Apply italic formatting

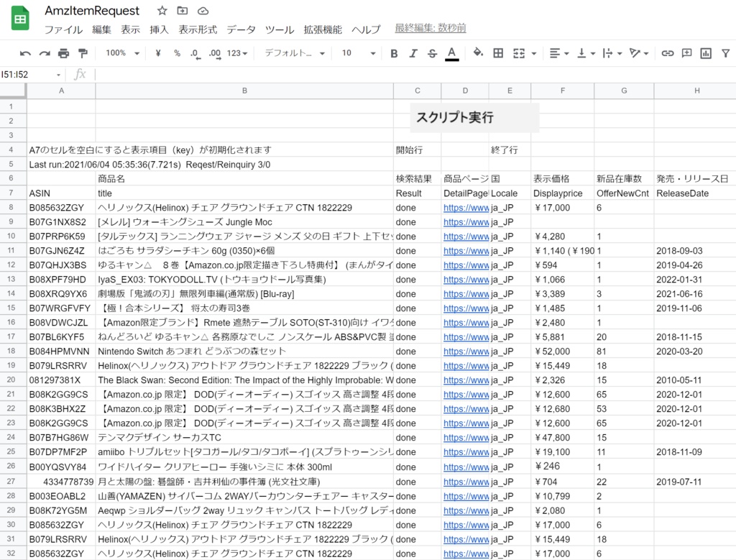[x=413, y=53]
